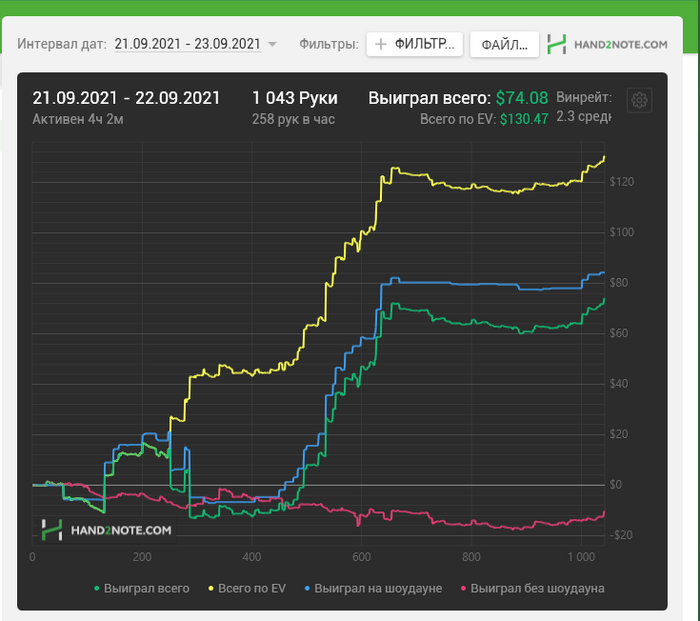
Task: Click the $120 y-axis label
Action: [621, 182]
